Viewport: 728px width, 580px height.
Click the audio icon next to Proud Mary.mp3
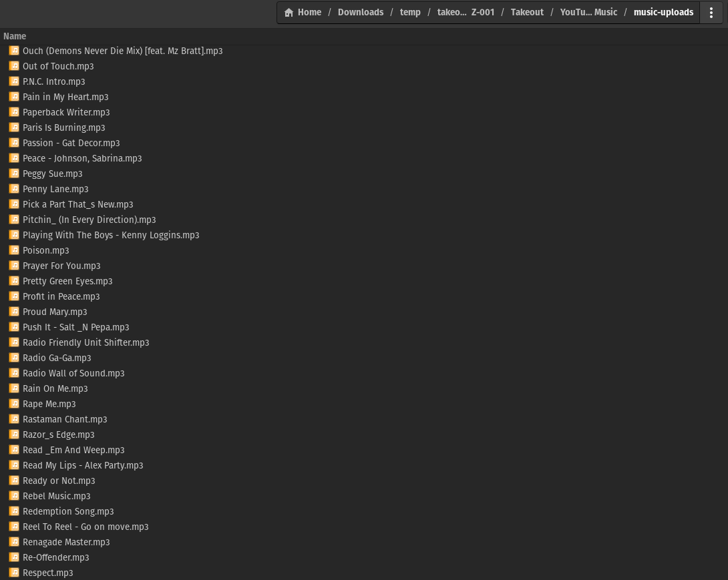14,311
